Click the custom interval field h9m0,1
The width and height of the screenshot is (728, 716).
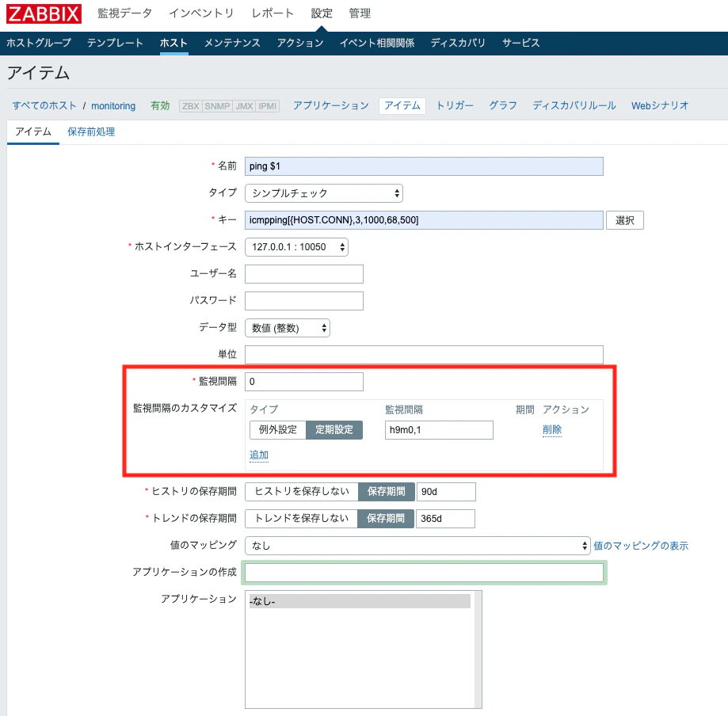439,430
